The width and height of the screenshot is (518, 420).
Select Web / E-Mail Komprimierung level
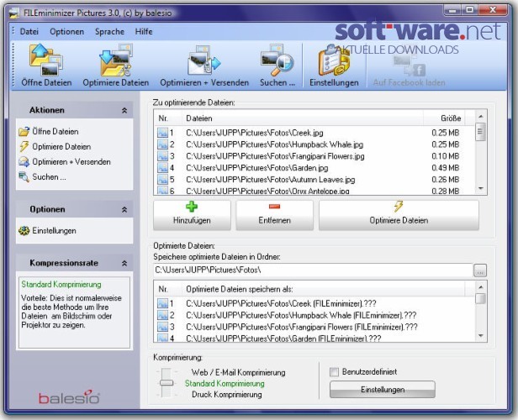[x=238, y=372]
